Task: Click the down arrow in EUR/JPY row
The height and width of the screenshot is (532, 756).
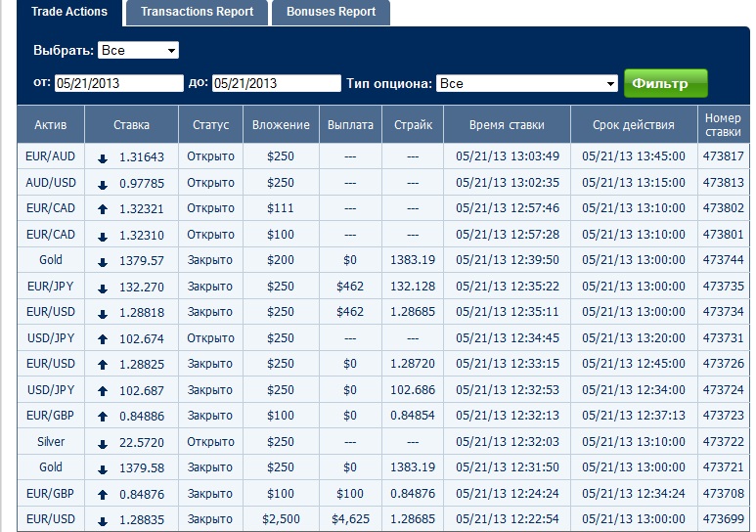Action: click(x=103, y=288)
